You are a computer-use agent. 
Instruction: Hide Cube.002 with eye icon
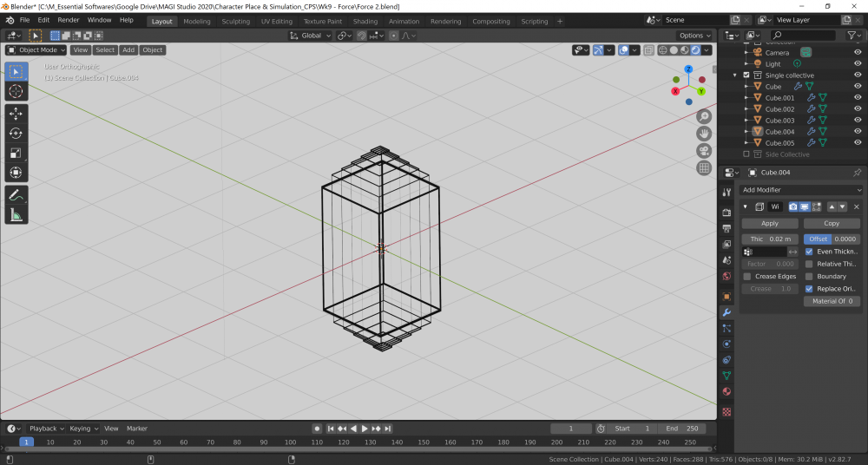click(x=858, y=109)
